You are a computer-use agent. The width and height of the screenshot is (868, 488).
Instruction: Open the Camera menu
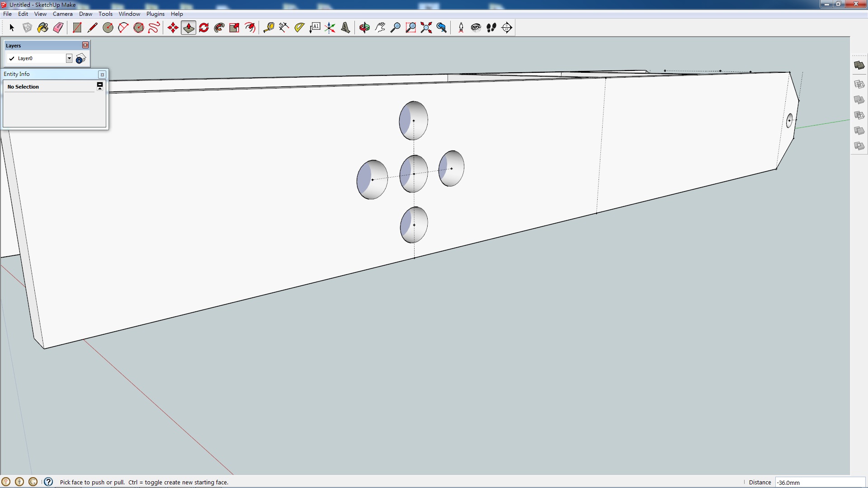(x=62, y=14)
